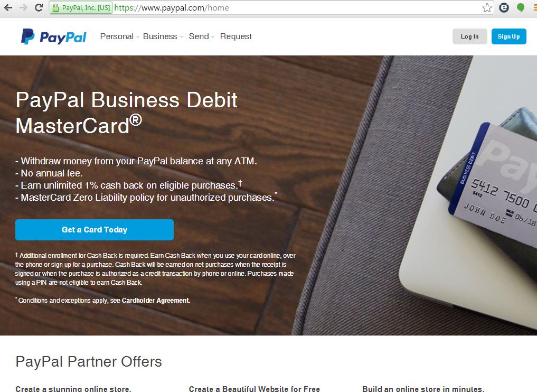Open the Request menu item
Image resolution: width=537 pixels, height=392 pixels.
pos(235,36)
